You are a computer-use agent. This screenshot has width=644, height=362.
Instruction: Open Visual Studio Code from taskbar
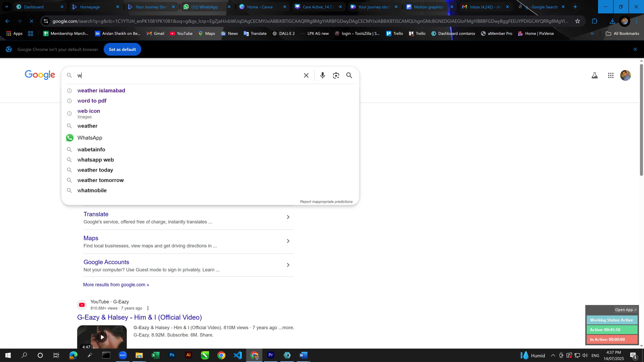238,355
